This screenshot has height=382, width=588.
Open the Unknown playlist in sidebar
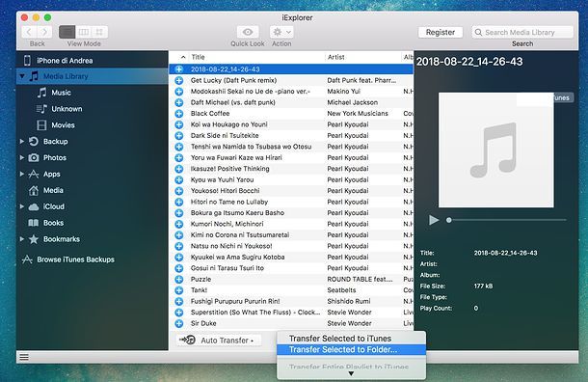click(67, 109)
